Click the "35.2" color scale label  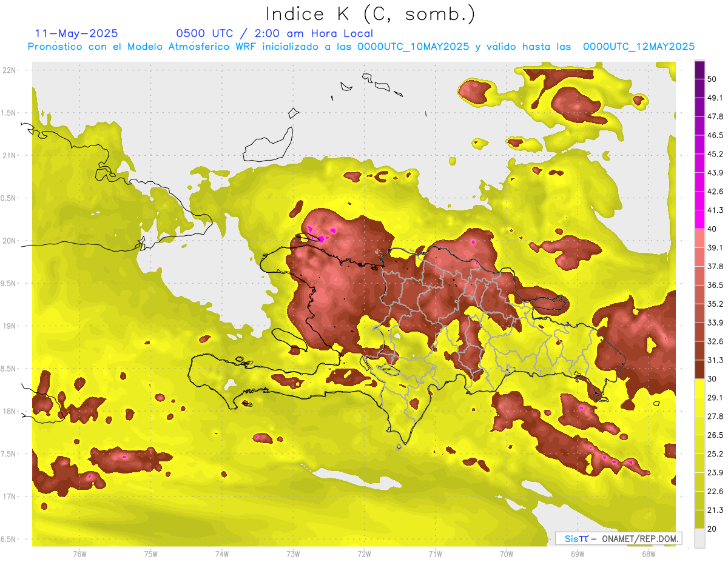715,304
